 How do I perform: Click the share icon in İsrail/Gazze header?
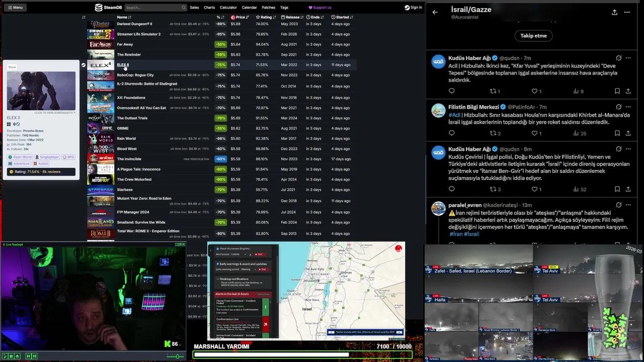614,12
